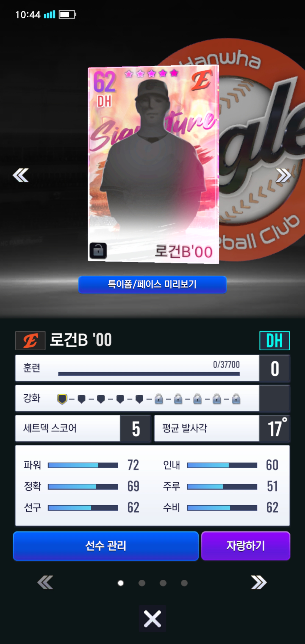Show previous player card with left chevrons
The height and width of the screenshot is (644, 305).
[x=21, y=175]
